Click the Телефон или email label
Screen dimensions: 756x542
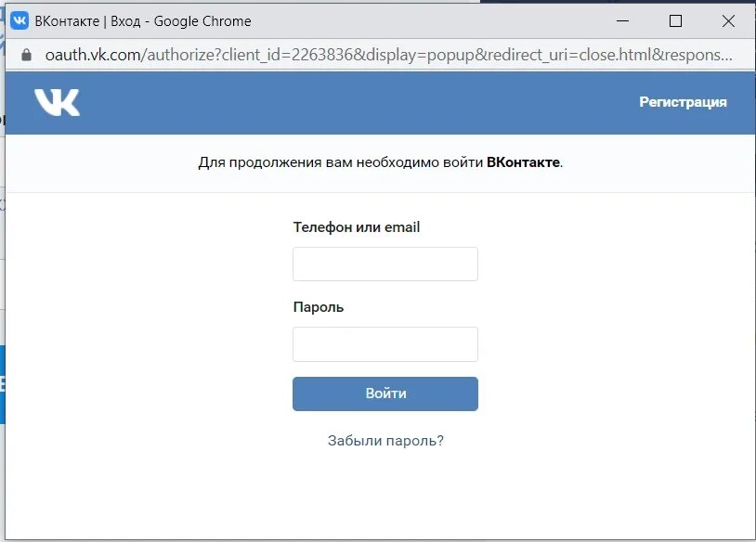[357, 227]
